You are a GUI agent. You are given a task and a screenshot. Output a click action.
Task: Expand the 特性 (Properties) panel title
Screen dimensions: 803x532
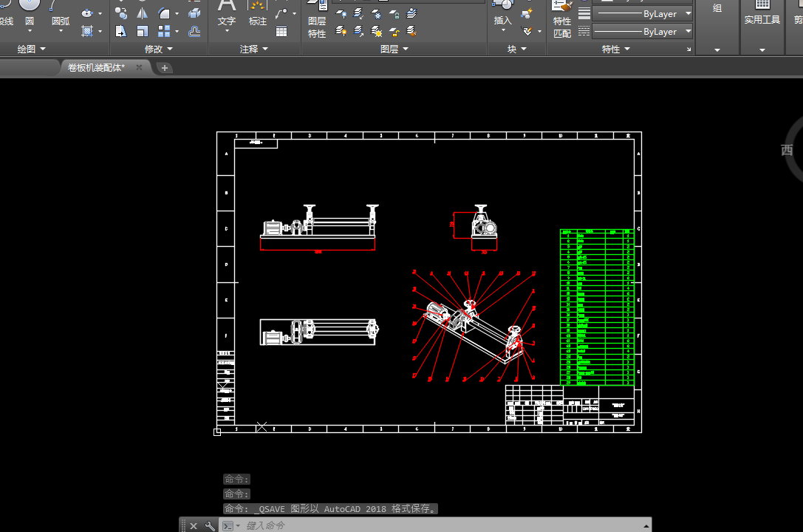coord(615,49)
